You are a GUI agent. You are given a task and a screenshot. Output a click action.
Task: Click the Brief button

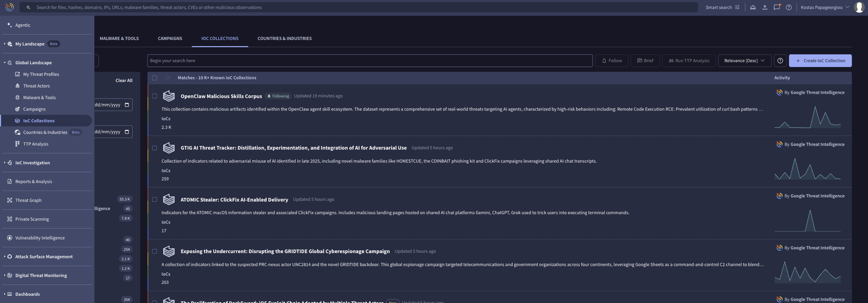(645, 61)
